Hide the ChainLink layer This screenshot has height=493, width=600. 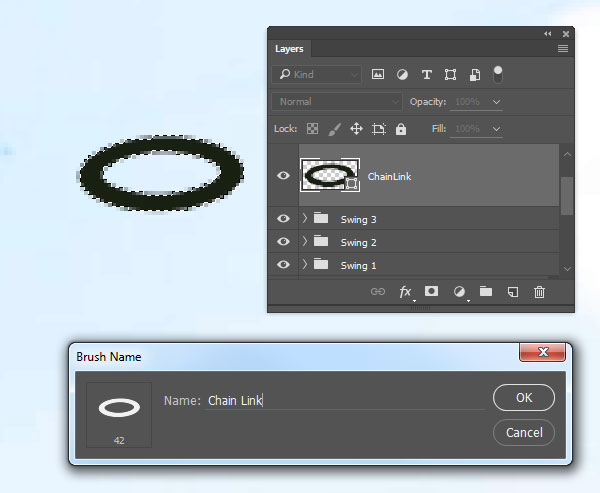click(283, 175)
